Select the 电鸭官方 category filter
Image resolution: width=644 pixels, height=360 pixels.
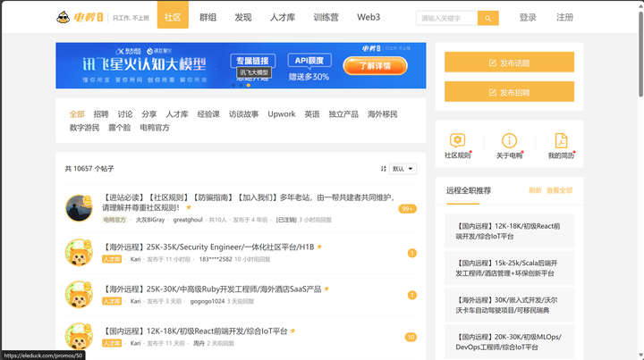[x=155, y=128]
